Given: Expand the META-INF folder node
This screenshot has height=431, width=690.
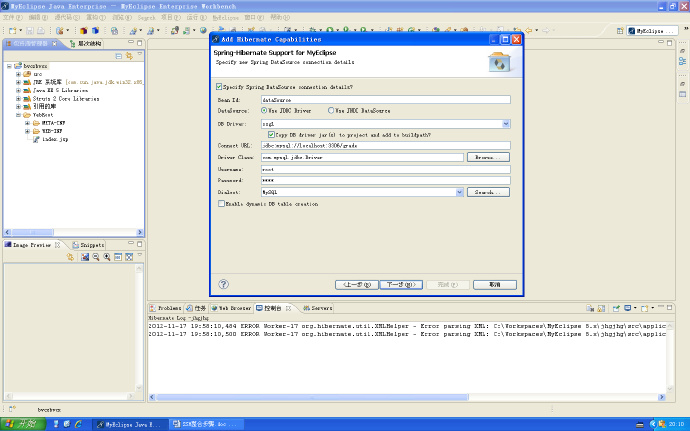Looking at the screenshot, I should 27,123.
